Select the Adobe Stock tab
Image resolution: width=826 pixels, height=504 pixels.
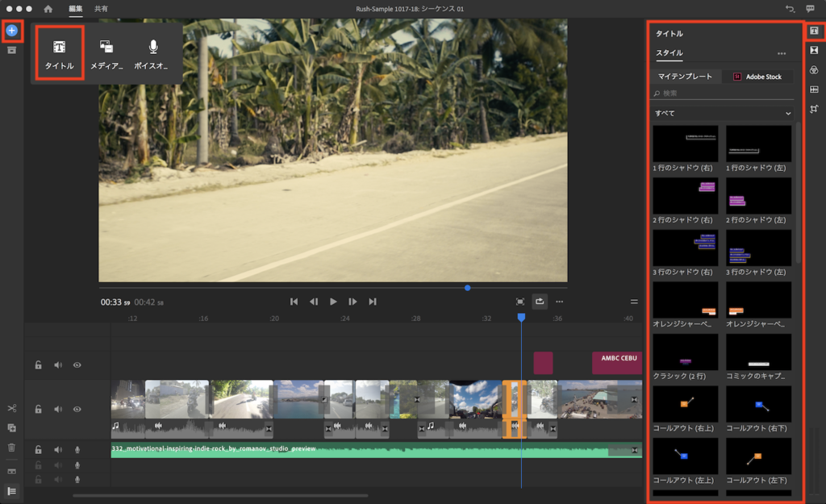click(x=757, y=77)
